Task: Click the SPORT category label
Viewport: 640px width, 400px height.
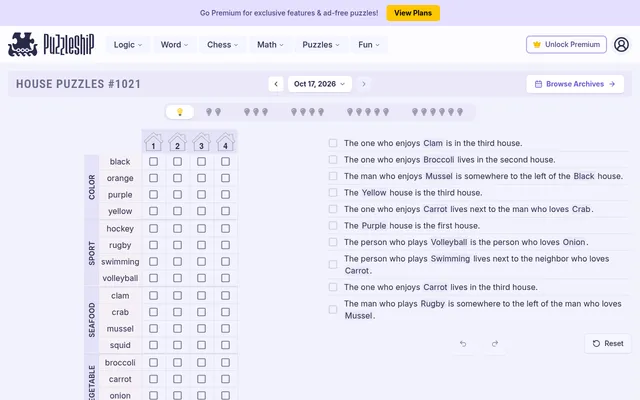Action: (91, 253)
